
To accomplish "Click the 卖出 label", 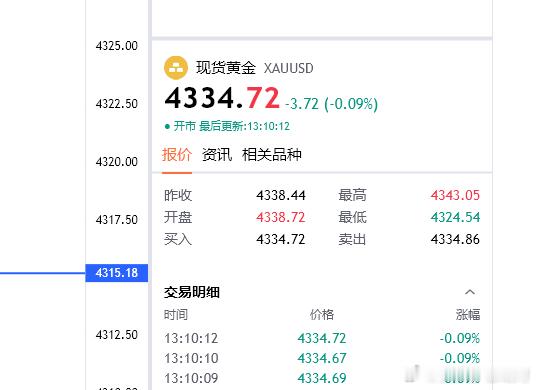I will pos(352,239).
